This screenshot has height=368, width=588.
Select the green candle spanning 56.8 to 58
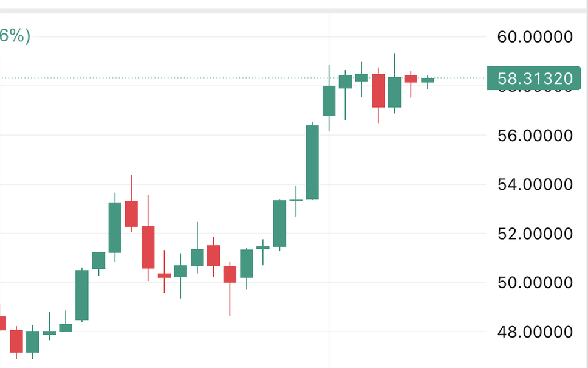tap(329, 100)
